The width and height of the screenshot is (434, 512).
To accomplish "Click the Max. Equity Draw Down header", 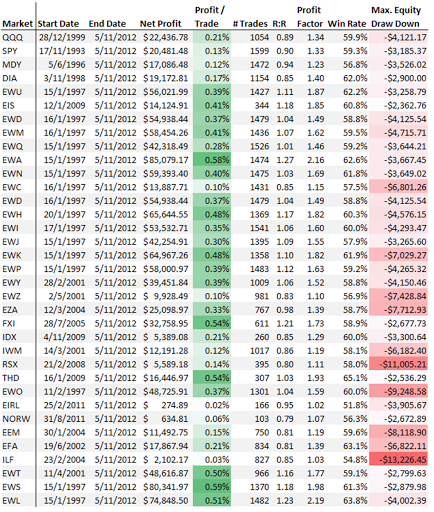I will pyautogui.click(x=396, y=17).
